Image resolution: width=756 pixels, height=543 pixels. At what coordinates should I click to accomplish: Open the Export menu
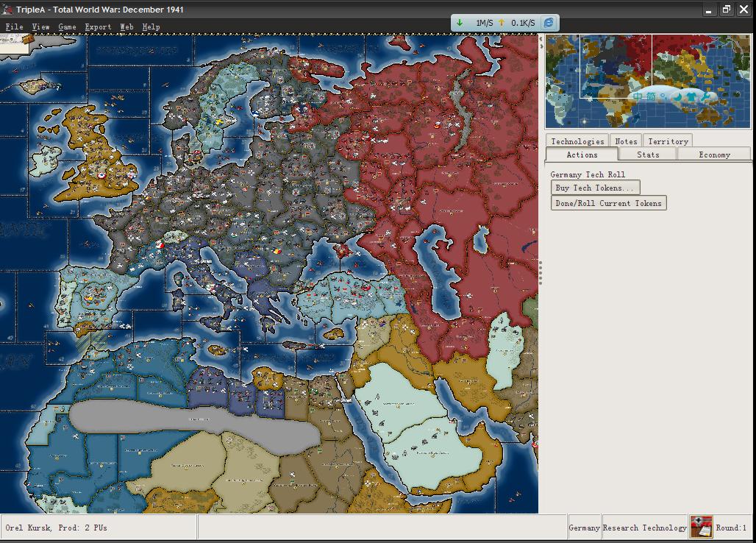tap(98, 27)
